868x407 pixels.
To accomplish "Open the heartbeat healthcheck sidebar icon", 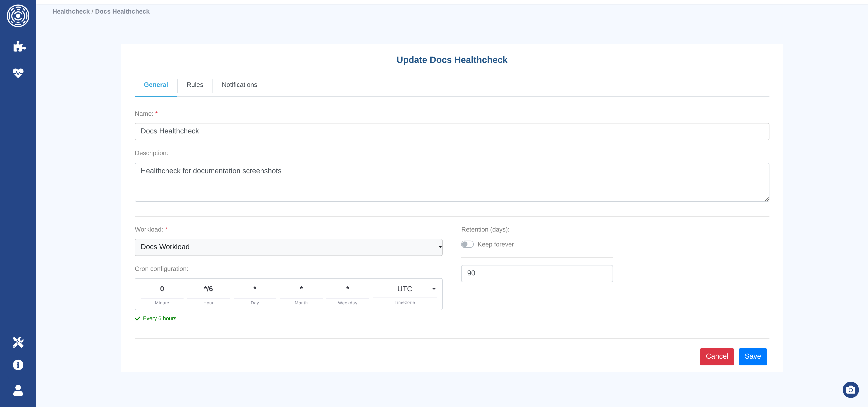I will click(18, 73).
